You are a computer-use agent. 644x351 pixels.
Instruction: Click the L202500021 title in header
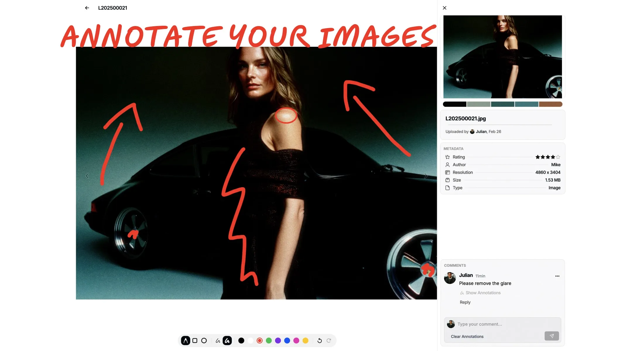click(x=113, y=8)
